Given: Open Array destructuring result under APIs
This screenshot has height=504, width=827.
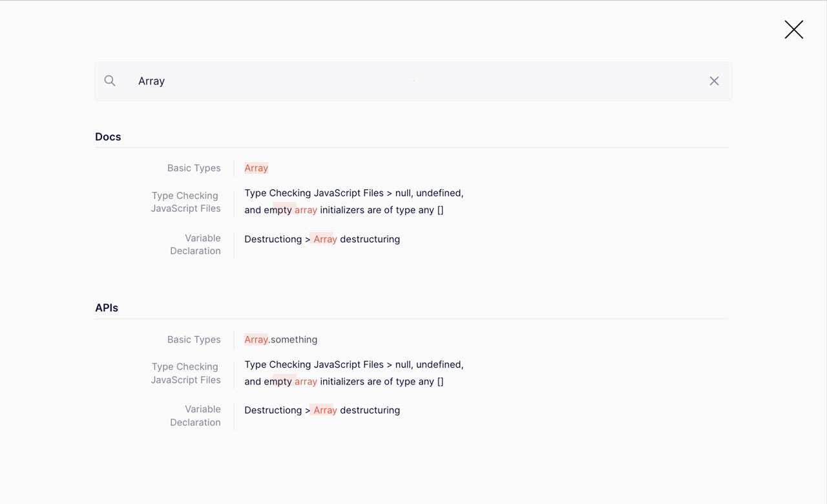Looking at the screenshot, I should click(322, 410).
